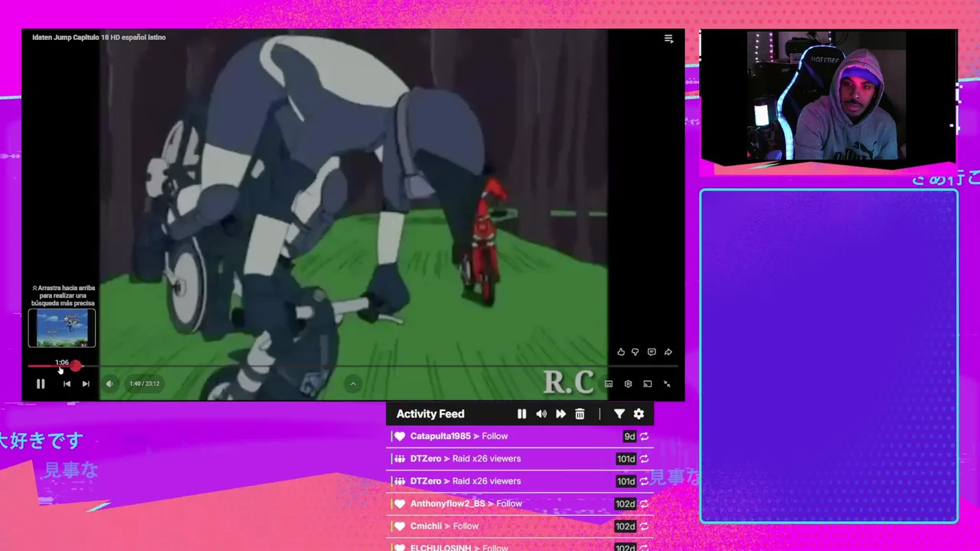Clear the Activity Feed with trash icon
This screenshot has height=551, width=980.
point(580,414)
